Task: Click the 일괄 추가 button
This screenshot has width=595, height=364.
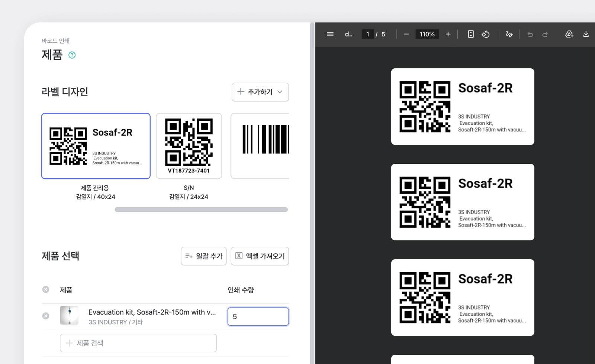Action: [x=204, y=256]
